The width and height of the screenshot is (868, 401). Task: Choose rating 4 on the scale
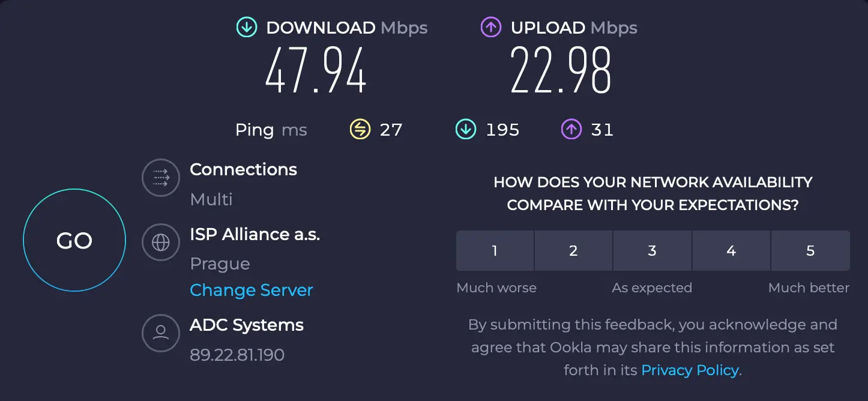pyautogui.click(x=731, y=251)
